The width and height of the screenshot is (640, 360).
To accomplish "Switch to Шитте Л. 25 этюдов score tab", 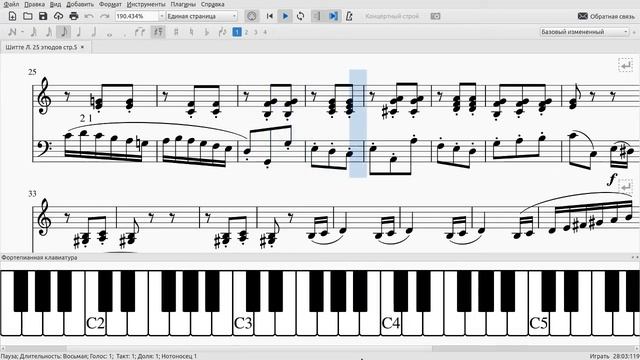I will click(x=41, y=47).
